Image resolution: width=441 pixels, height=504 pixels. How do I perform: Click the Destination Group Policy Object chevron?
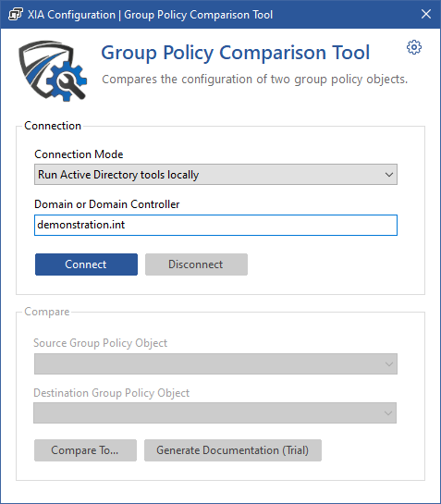[388, 413]
